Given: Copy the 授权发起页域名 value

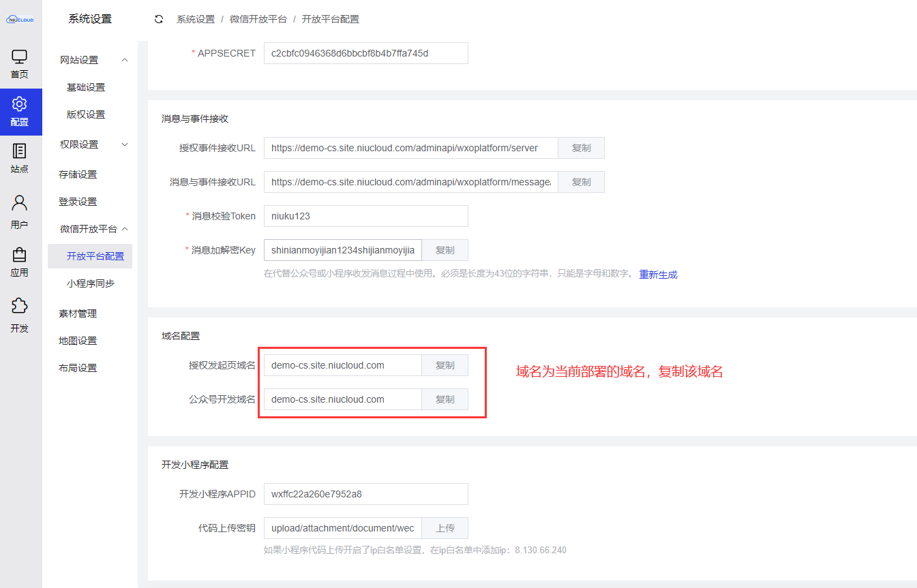Looking at the screenshot, I should tap(445, 365).
